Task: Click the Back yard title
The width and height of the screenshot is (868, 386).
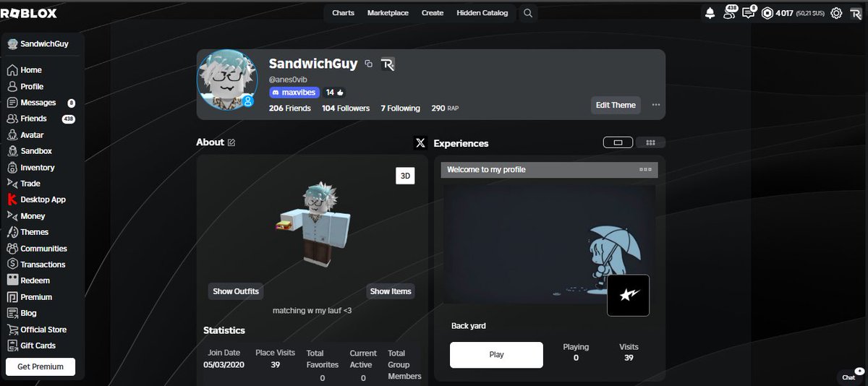Action: 469,326
